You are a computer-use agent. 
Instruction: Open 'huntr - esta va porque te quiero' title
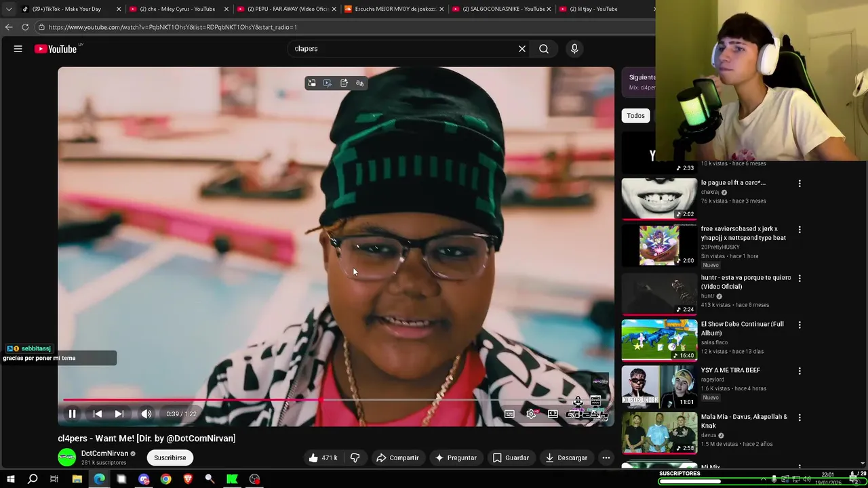(746, 282)
